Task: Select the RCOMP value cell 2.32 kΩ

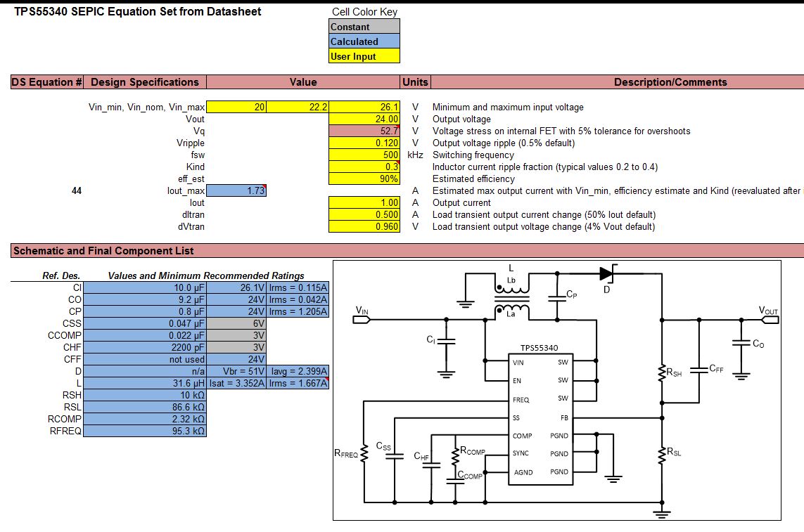Action: [145, 419]
